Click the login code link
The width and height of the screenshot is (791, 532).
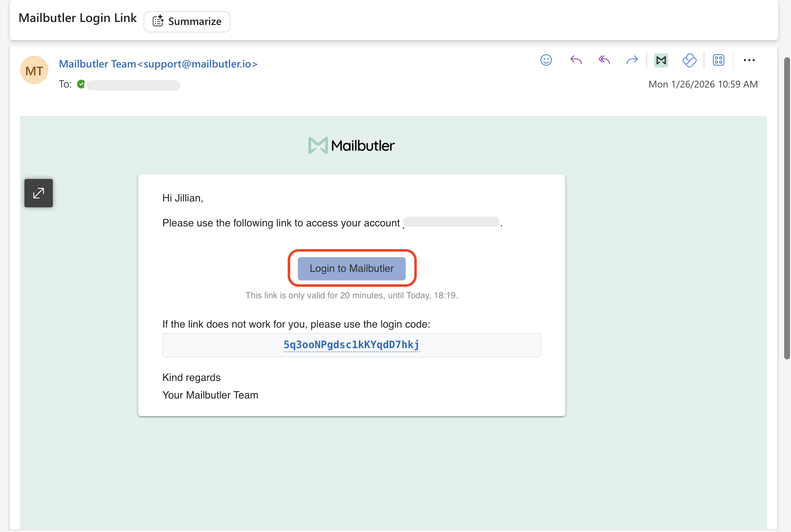352,345
